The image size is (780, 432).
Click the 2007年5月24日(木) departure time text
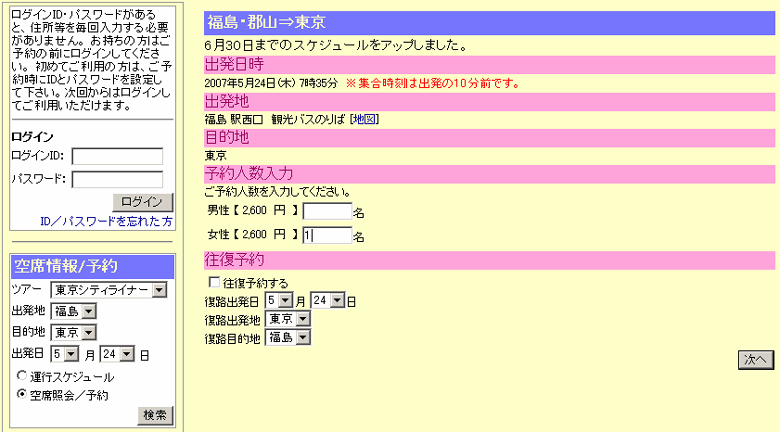click(x=271, y=83)
